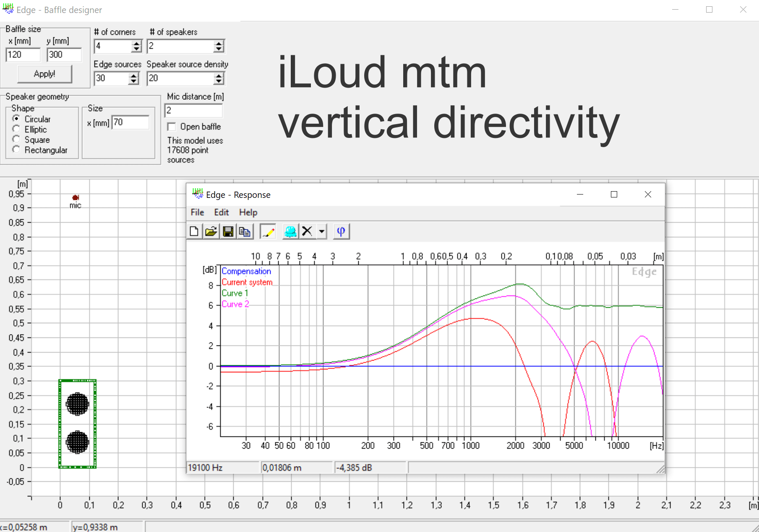Increase the number of speakers
Screen dimensions: 759x532
[x=219, y=43]
